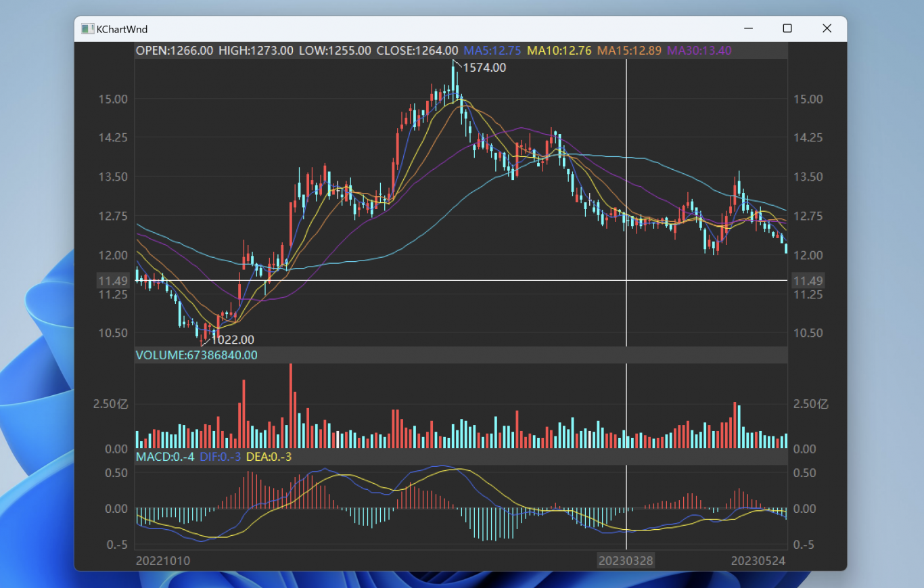924x588 pixels.
Task: Click the left MACD axis 0.-5 label
Action: pos(118,545)
